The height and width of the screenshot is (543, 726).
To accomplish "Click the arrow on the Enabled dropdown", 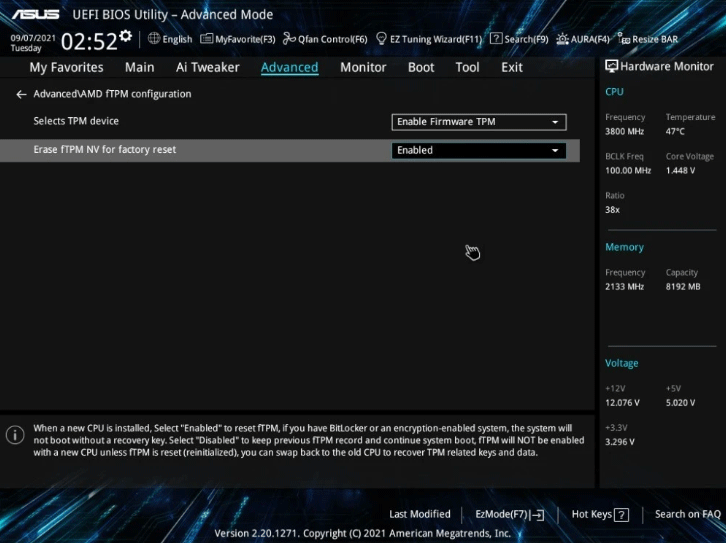I will (555, 151).
